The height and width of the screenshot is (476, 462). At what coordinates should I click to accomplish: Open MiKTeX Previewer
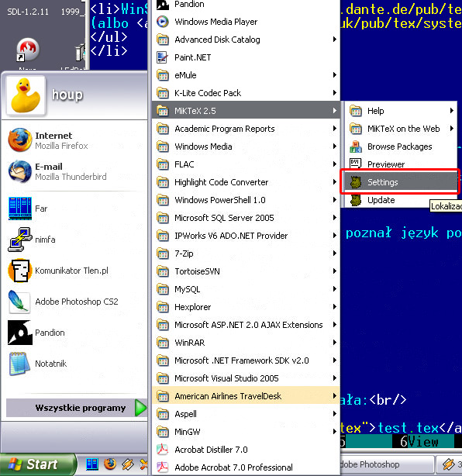coord(401,164)
